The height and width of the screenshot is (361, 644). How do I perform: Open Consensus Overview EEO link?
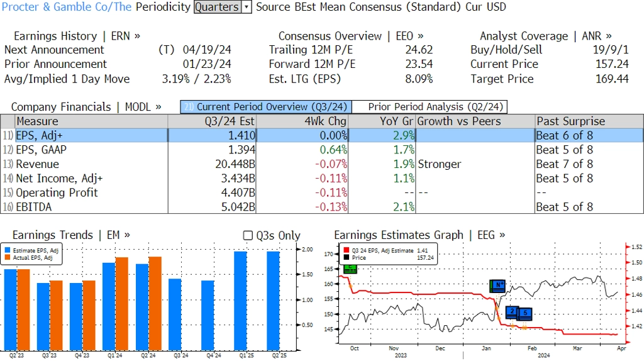(351, 36)
